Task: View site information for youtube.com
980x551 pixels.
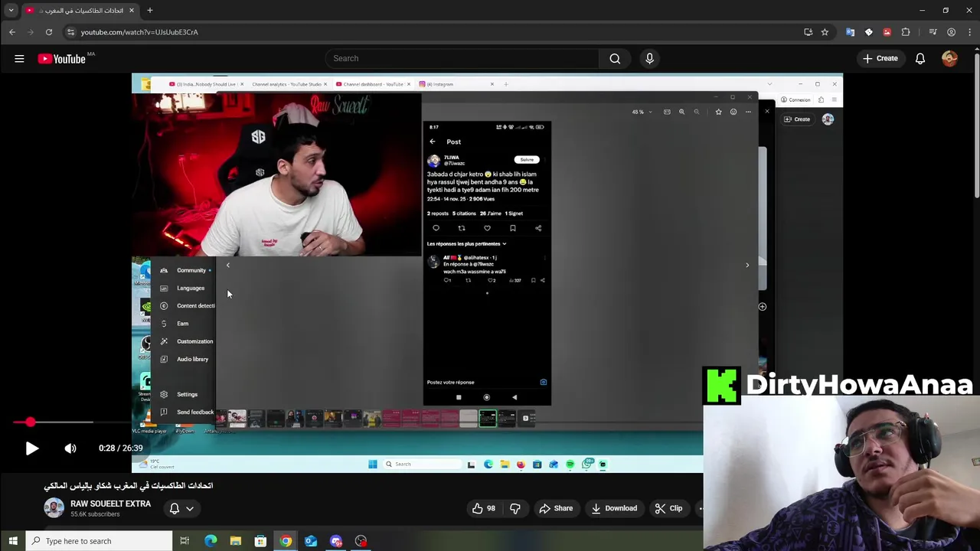Action: pyautogui.click(x=70, y=32)
